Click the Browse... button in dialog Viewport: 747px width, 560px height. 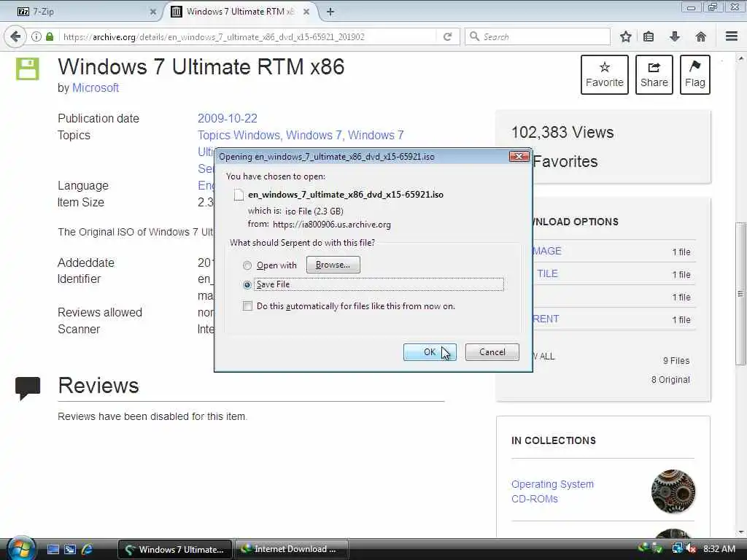[x=333, y=265]
